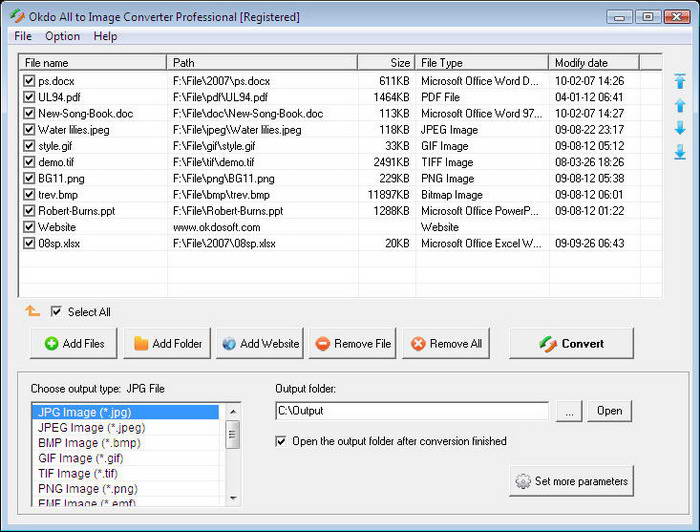The width and height of the screenshot is (700, 532).
Task: Click the 2491KB size cell
Action: pyautogui.click(x=391, y=162)
